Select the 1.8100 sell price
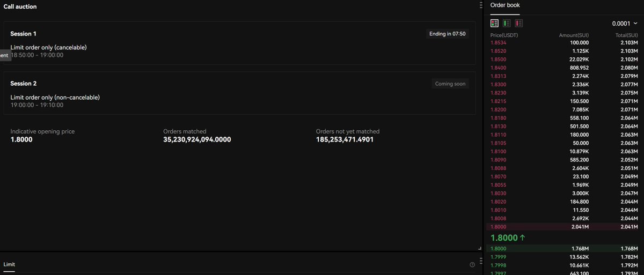 (x=498, y=151)
